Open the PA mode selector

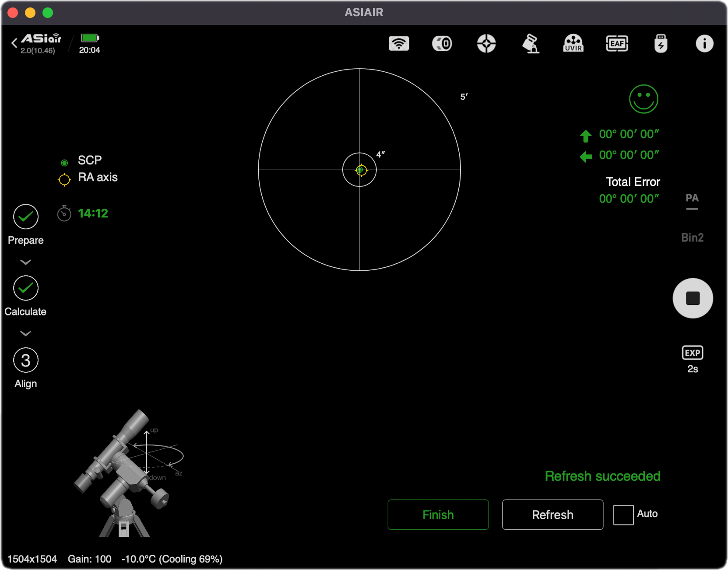click(692, 201)
